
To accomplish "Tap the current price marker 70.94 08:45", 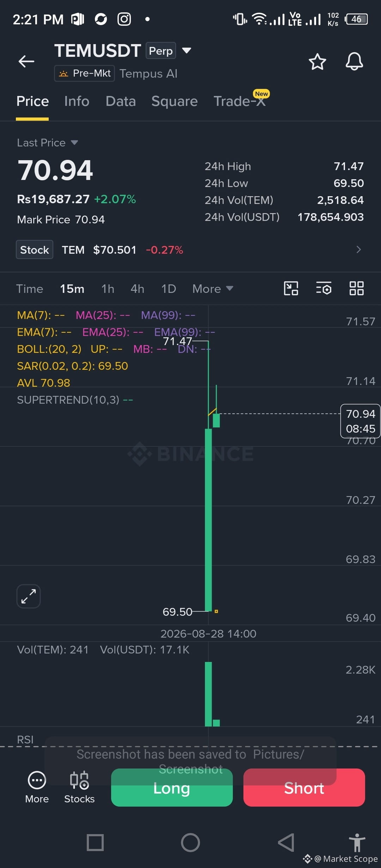I will pyautogui.click(x=360, y=421).
